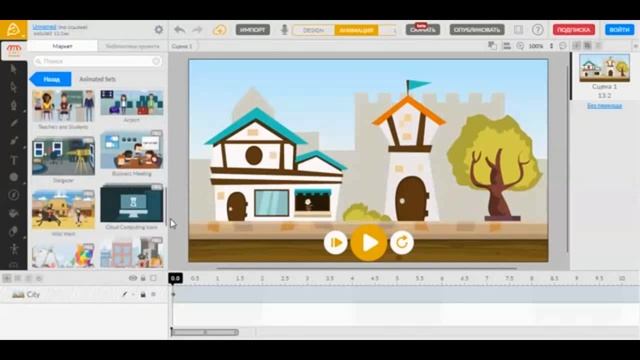Toggle lock for all layers
This screenshot has width=640, height=360.
pos(143,278)
